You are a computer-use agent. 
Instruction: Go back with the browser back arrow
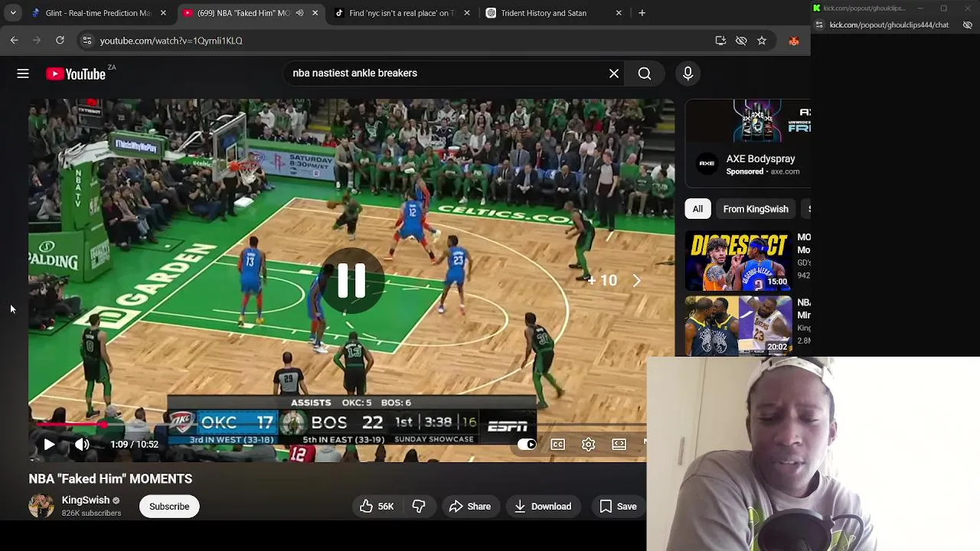click(15, 41)
